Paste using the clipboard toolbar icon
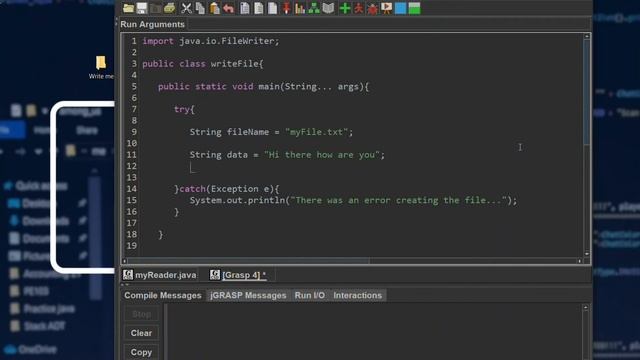 coord(214,8)
